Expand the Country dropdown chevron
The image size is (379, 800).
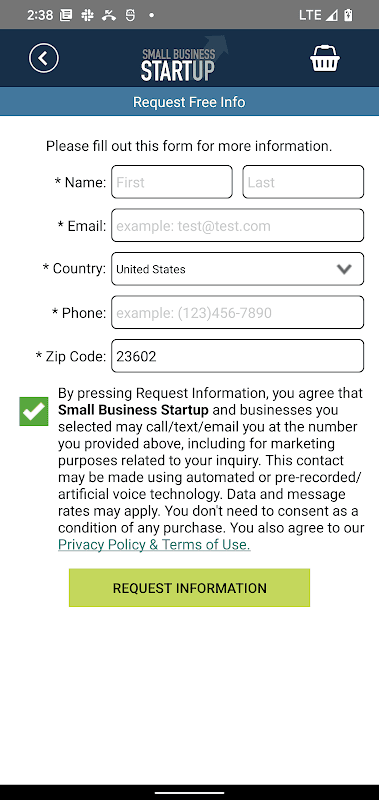point(344,269)
